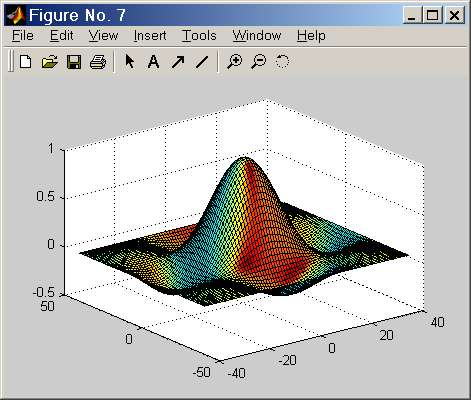Click the z-axis tick label '1'

point(51,148)
